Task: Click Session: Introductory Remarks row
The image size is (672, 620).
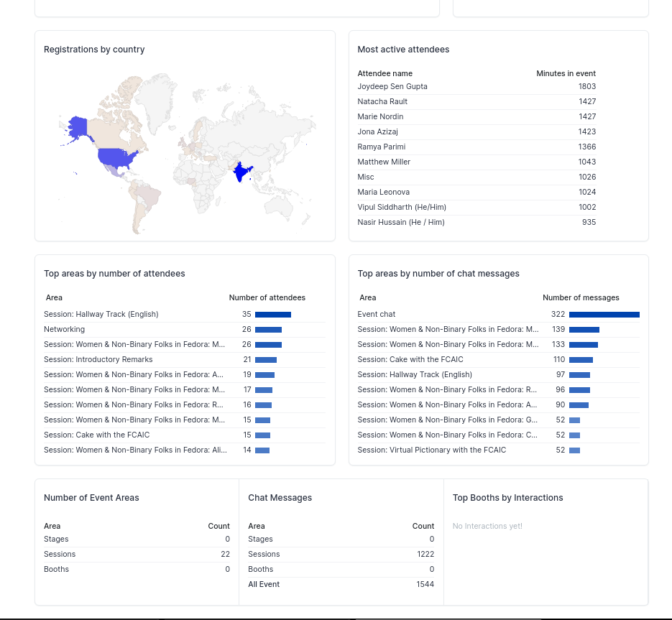Action: [x=185, y=359]
